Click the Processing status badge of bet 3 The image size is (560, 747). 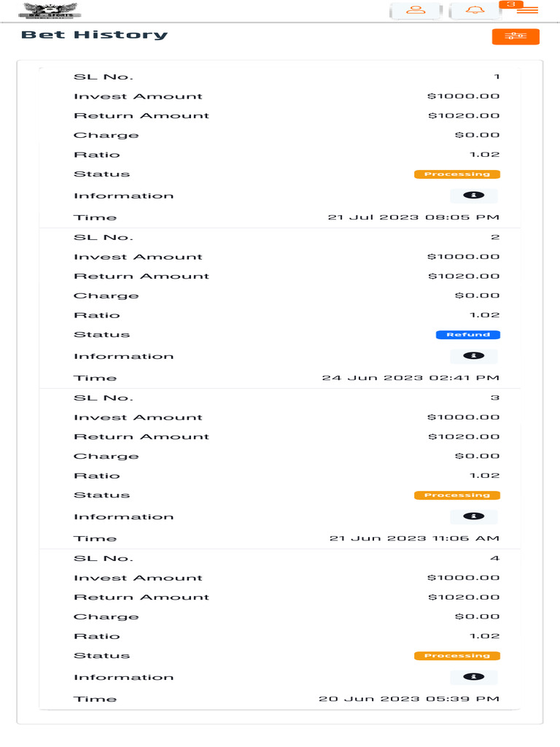tap(457, 495)
